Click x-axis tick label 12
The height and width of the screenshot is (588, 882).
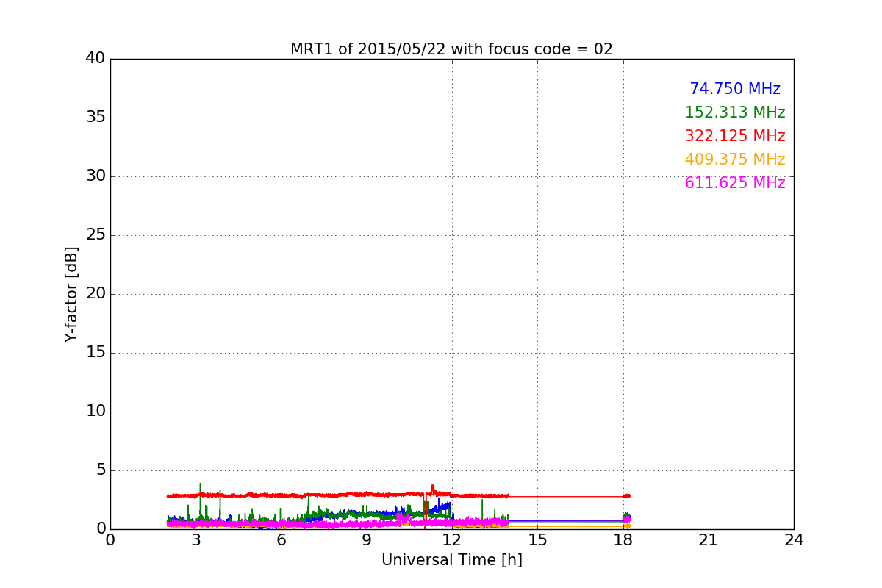[x=452, y=540]
